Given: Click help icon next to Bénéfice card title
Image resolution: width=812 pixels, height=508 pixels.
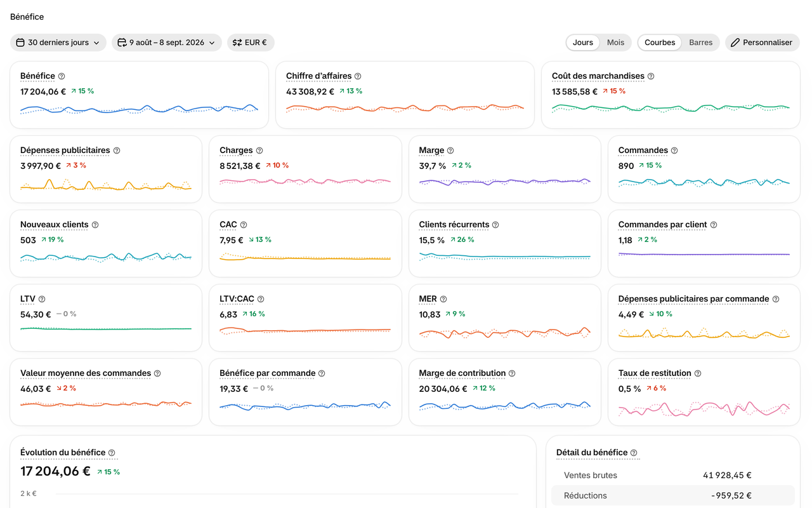Looking at the screenshot, I should [62, 76].
